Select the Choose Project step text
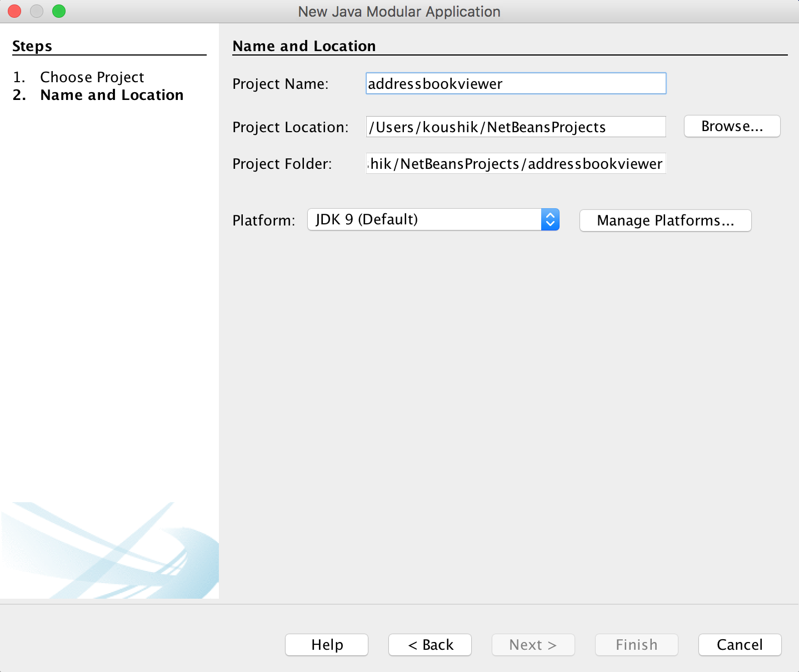This screenshot has width=799, height=672. (92, 77)
